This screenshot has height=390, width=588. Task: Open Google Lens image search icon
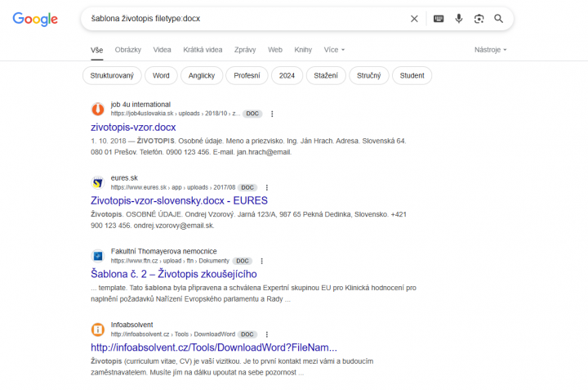tap(479, 19)
